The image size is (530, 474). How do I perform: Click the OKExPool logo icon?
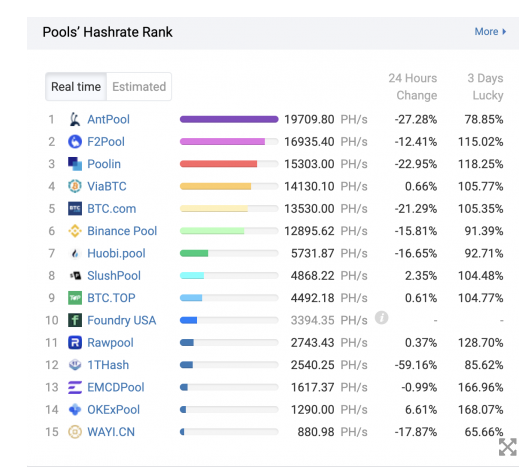[x=75, y=409]
